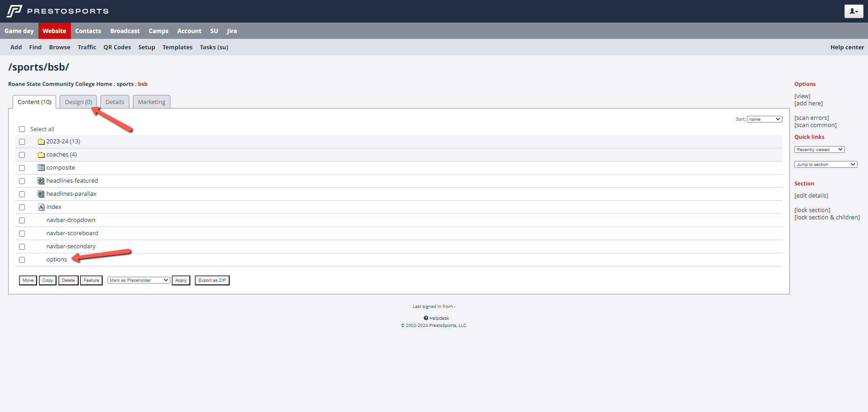Click the 2023-24 folder icon
Viewport: 868px width, 412px height.
coord(41,142)
